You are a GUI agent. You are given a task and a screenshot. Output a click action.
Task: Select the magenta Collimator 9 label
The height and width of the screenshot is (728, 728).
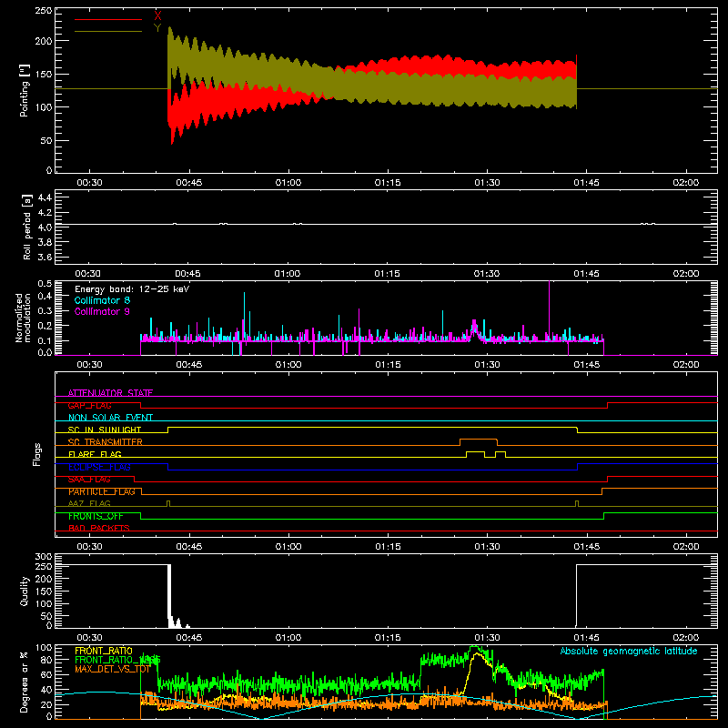tap(102, 311)
